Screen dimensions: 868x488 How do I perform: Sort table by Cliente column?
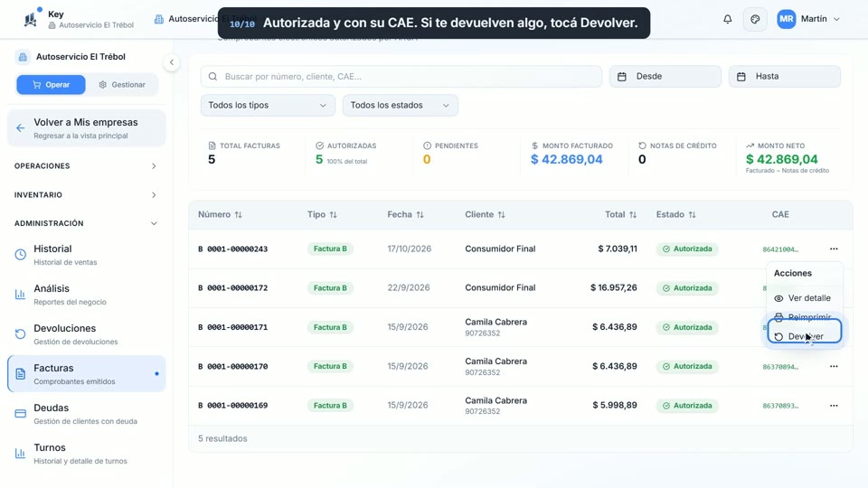tap(485, 215)
